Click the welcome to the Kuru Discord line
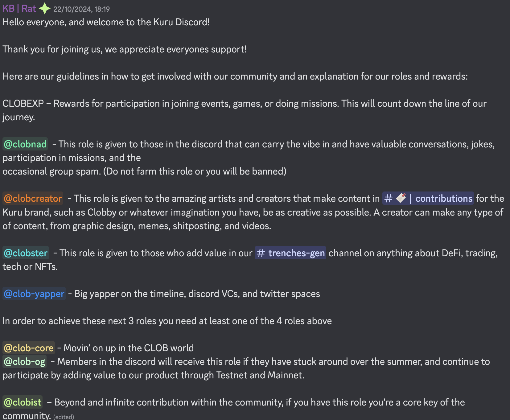This screenshot has width=510, height=420. 106,22
